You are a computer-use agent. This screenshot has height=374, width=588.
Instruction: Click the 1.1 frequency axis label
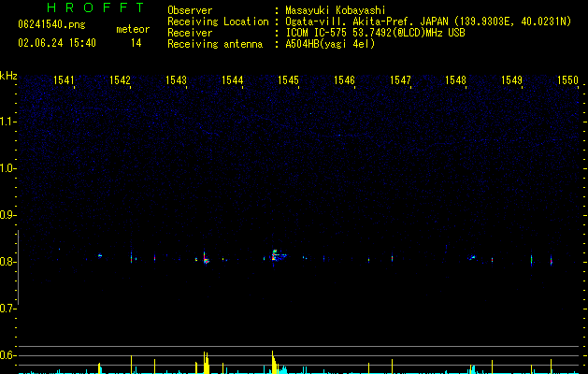7,122
